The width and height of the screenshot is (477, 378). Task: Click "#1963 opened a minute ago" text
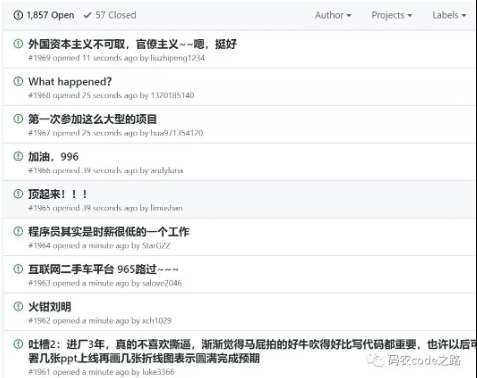click(x=79, y=283)
